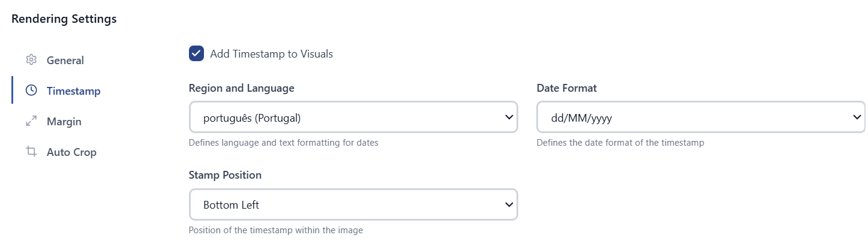Click the 'Region and Language' field label
Image resolution: width=868 pixels, height=250 pixels.
point(242,88)
